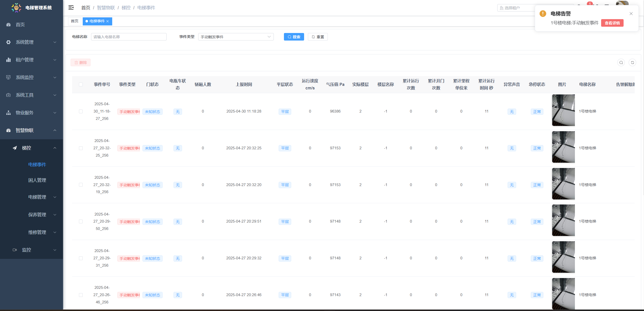Check the row for event 2025-04-30_11-18-27_256
Viewport: 644px width, 311px height.
pos(81,111)
